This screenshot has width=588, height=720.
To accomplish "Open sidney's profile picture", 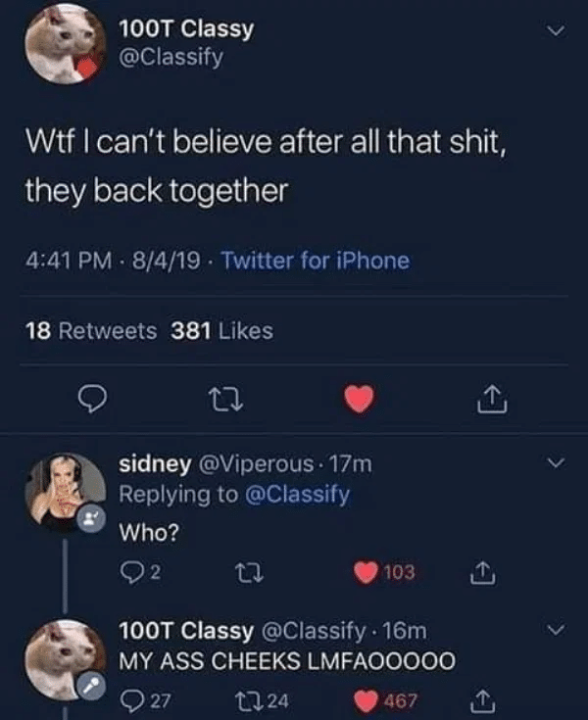I will point(65,492).
